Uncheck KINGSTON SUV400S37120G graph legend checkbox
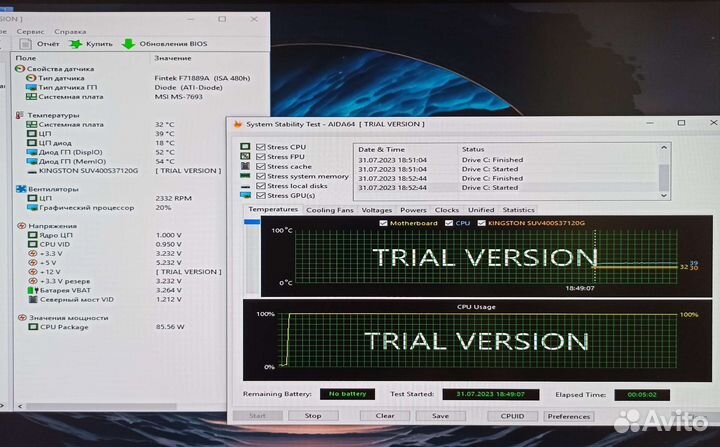The width and height of the screenshot is (720, 447). pyautogui.click(x=481, y=223)
